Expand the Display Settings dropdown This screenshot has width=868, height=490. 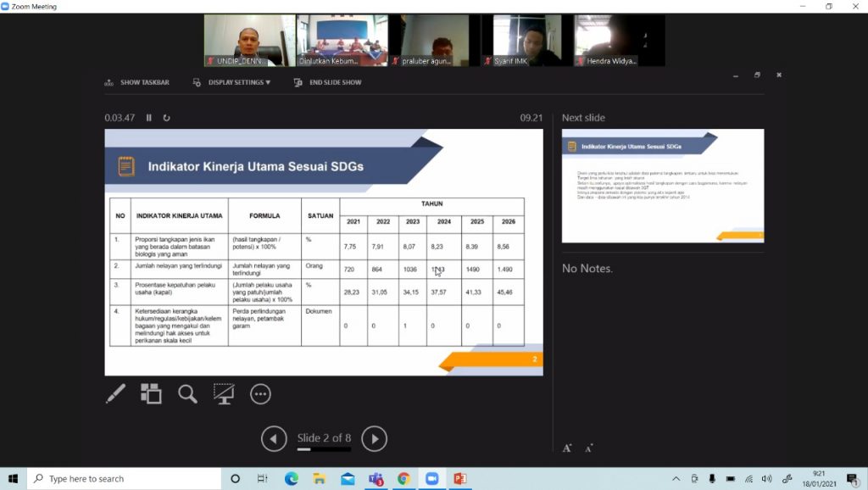click(x=232, y=82)
